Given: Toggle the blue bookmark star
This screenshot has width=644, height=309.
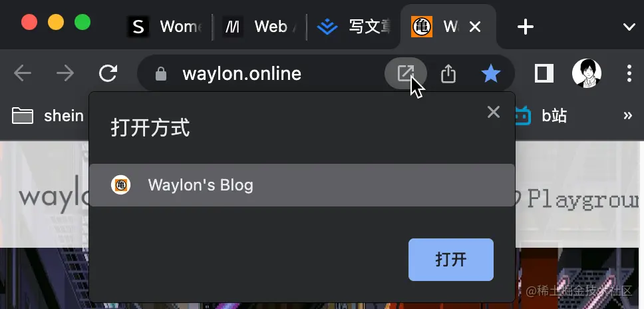Looking at the screenshot, I should 491,75.
